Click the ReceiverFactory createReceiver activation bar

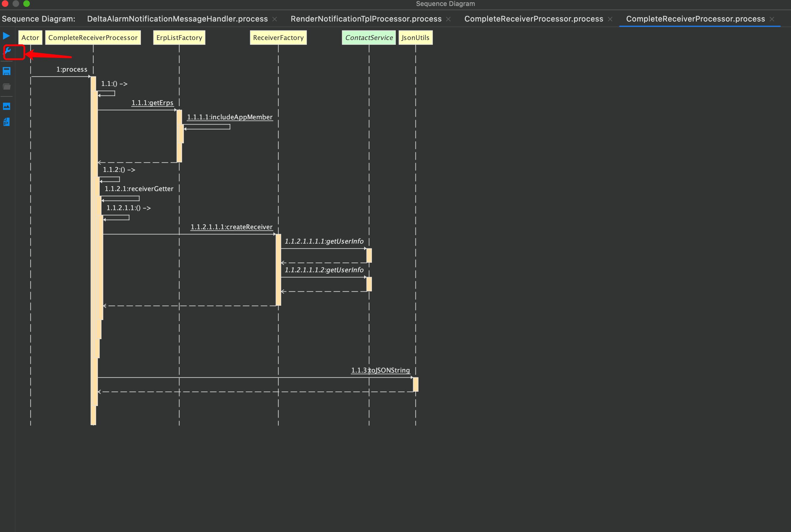278,270
